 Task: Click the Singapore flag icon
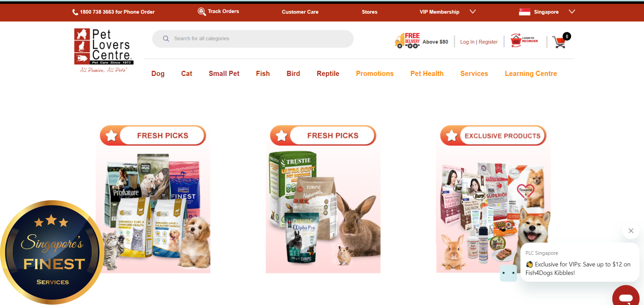(524, 12)
